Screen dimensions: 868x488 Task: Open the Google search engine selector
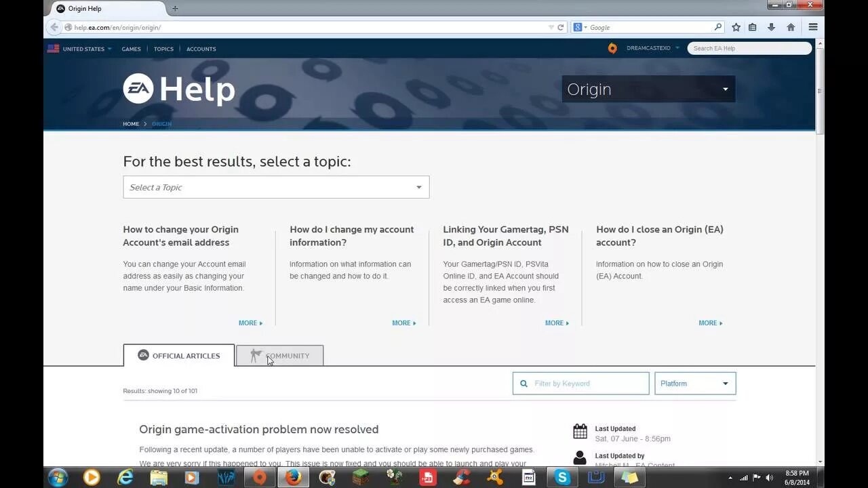coord(580,27)
